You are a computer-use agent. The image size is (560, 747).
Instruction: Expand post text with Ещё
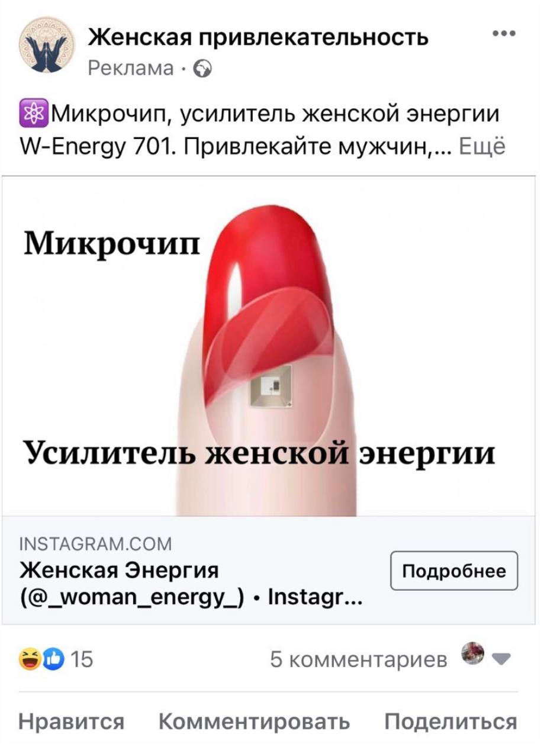pyautogui.click(x=482, y=146)
